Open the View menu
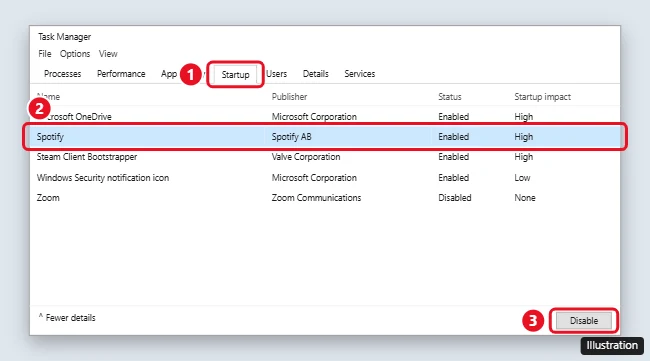The width and height of the screenshot is (650, 361). [108, 54]
